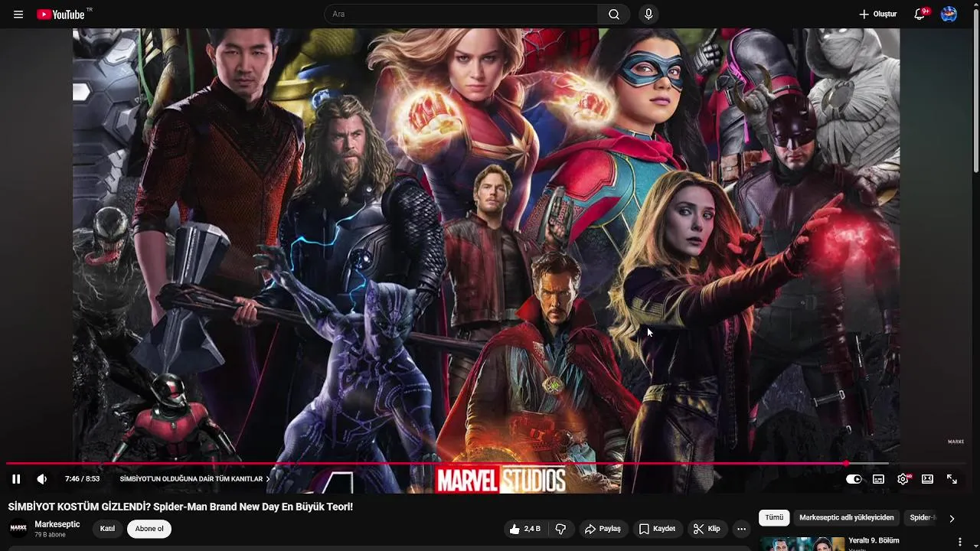The image size is (980, 551).
Task: Show next filter chips arrow
Action: click(952, 518)
